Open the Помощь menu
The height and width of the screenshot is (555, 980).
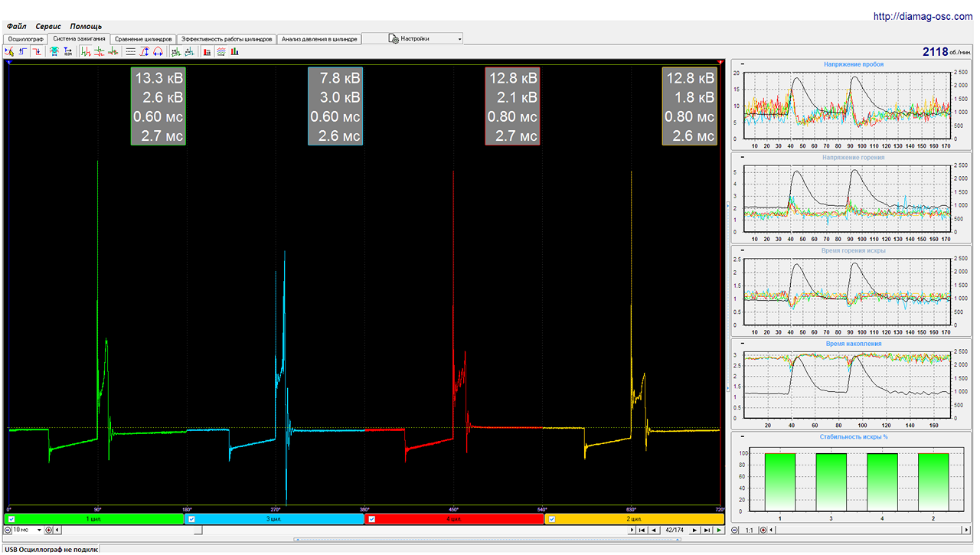click(x=86, y=26)
